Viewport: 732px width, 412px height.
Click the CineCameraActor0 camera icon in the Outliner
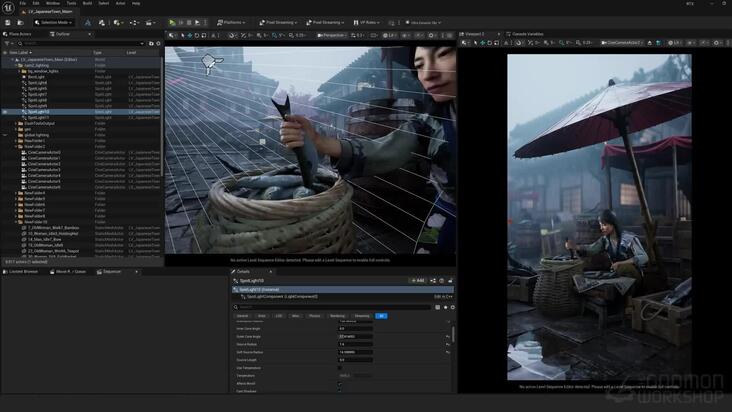24,152
